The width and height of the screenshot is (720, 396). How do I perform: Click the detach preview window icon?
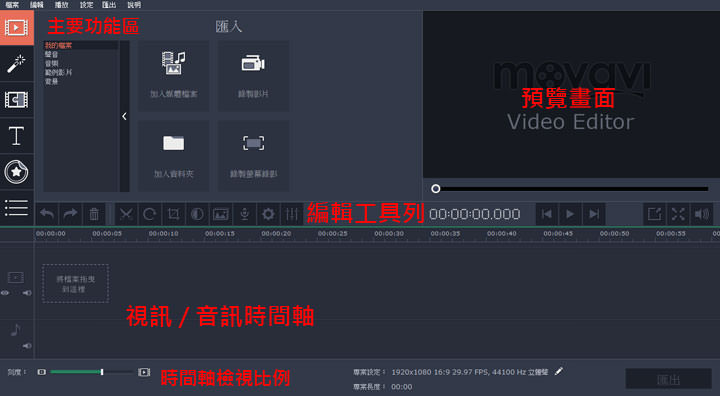pyautogui.click(x=654, y=214)
